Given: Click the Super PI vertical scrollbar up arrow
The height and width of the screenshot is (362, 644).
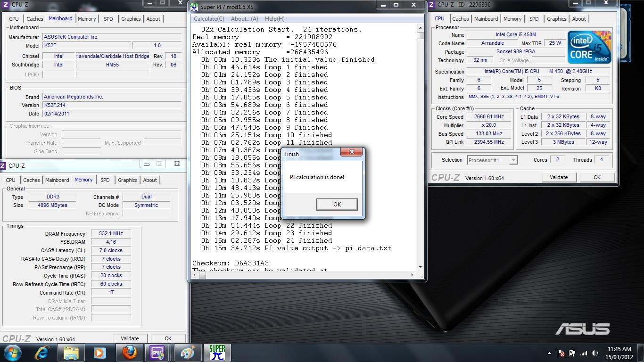Looking at the screenshot, I should [420, 29].
